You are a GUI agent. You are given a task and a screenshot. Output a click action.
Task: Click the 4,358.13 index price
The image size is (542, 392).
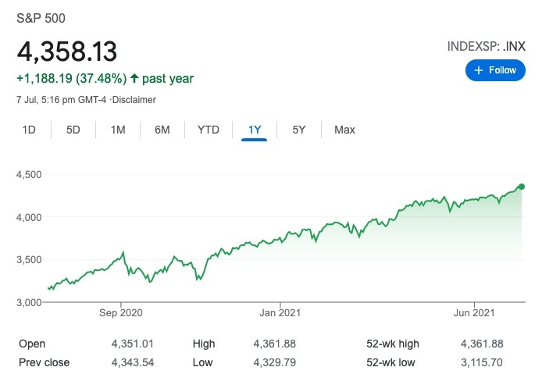tap(67, 52)
